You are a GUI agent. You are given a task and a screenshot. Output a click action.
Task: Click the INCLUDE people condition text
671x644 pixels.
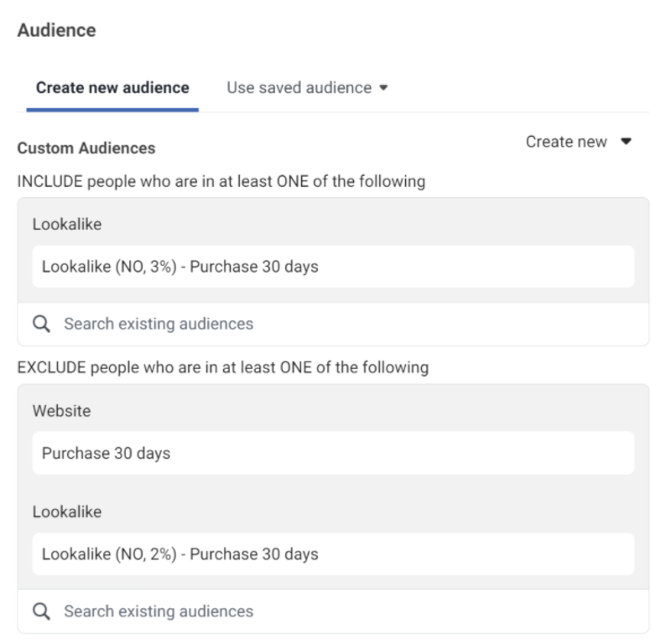click(x=221, y=181)
